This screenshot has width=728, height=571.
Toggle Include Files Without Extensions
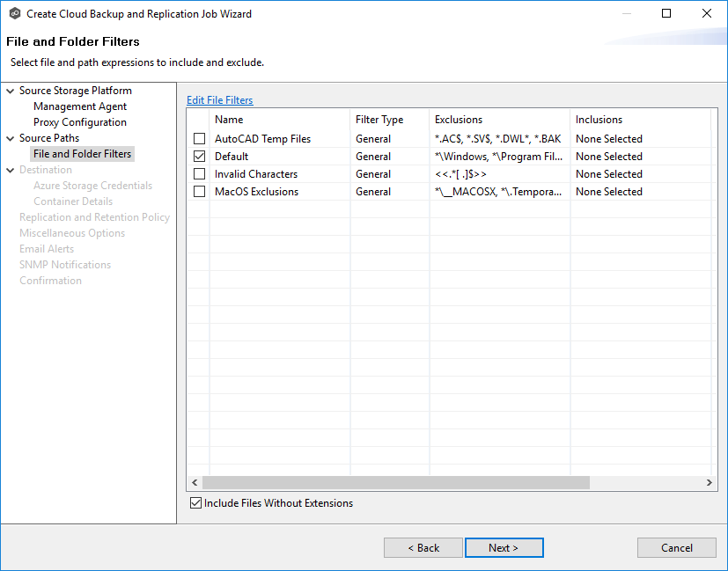coord(195,503)
